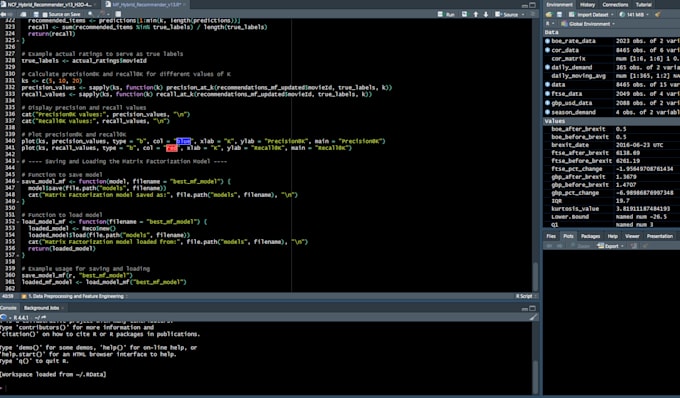Open the 141 MiB memory usage menu
Viewport: 680px width, 398px height.
[x=634, y=14]
